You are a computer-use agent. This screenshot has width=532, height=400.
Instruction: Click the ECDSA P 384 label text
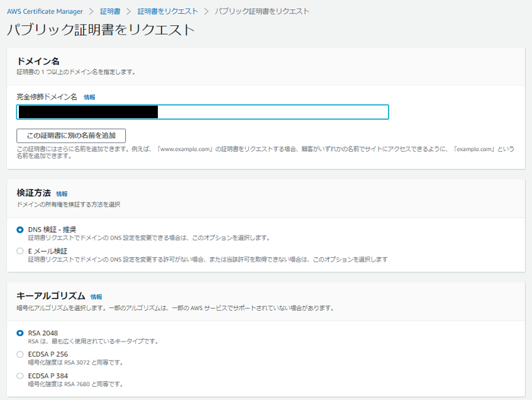49,375
